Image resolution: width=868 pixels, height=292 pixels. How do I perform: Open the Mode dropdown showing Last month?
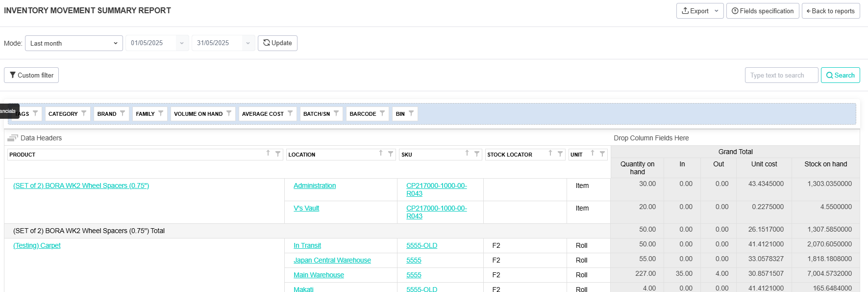tap(74, 43)
